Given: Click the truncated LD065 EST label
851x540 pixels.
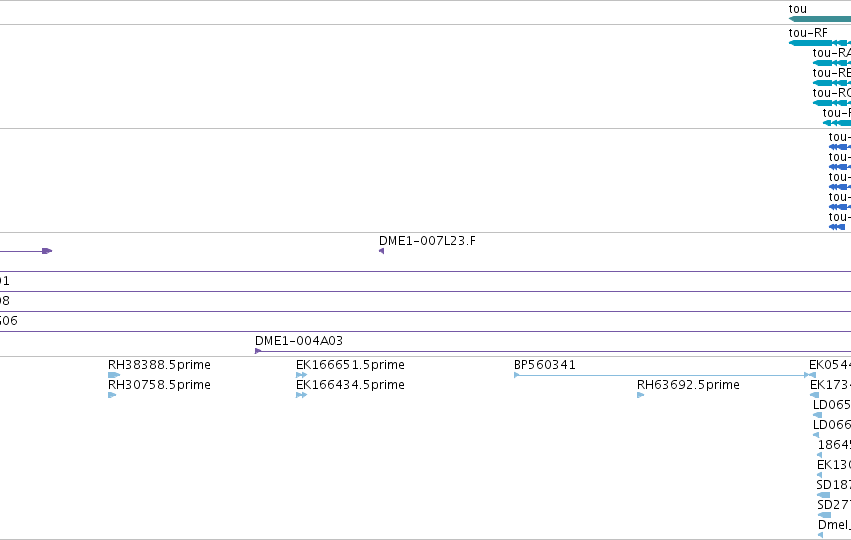Looking at the screenshot, I should tap(831, 405).
